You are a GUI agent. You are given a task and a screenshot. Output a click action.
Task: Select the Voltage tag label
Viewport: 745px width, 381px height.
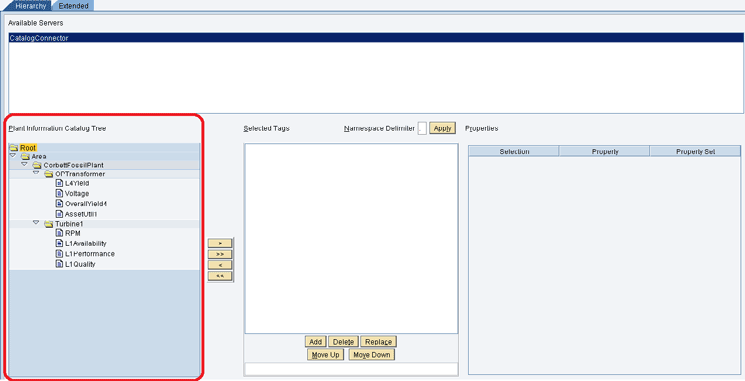click(x=77, y=194)
